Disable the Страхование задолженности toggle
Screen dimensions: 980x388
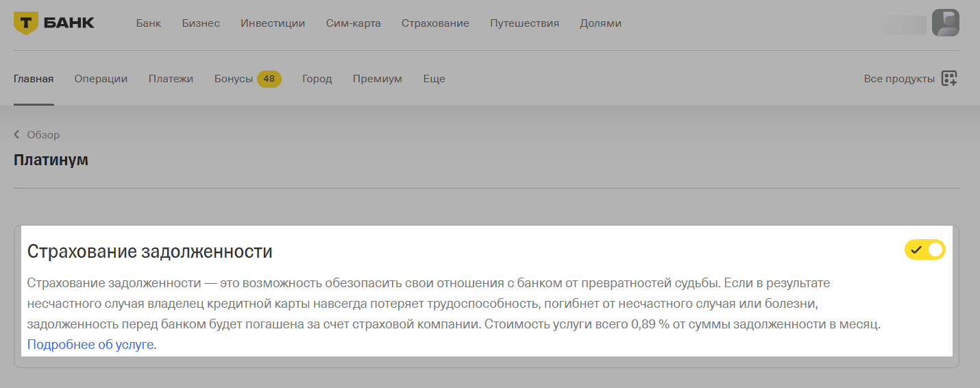[925, 250]
